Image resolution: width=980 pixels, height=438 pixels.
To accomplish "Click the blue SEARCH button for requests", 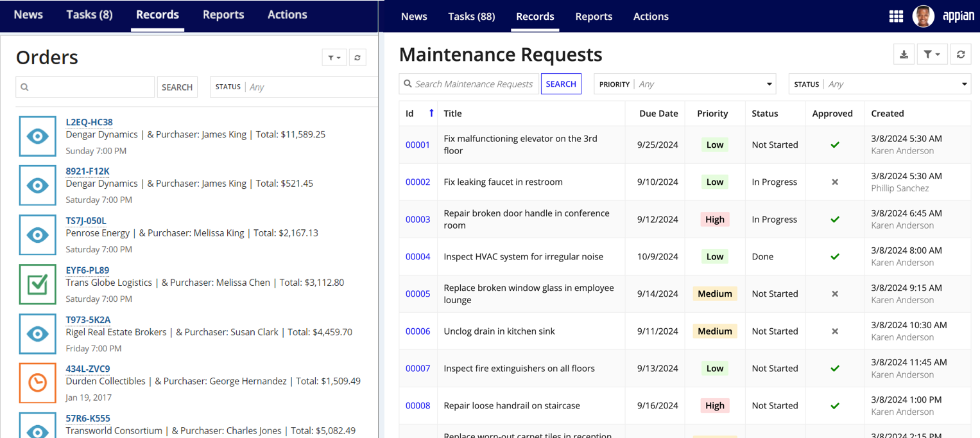I will coord(561,84).
